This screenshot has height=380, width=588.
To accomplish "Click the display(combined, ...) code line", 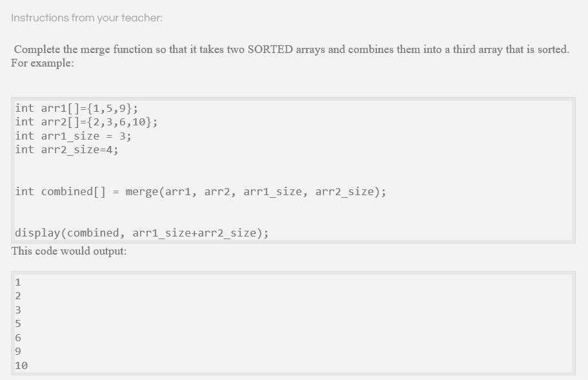I will click(x=142, y=233).
